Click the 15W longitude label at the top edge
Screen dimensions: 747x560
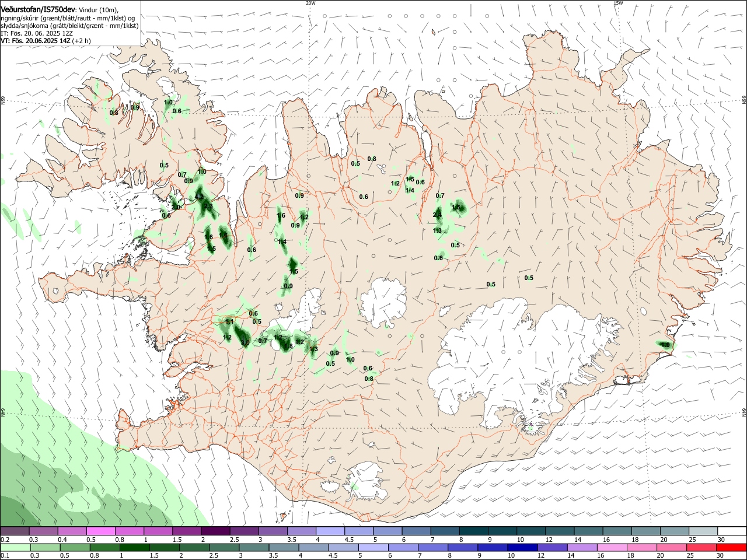(618, 3)
